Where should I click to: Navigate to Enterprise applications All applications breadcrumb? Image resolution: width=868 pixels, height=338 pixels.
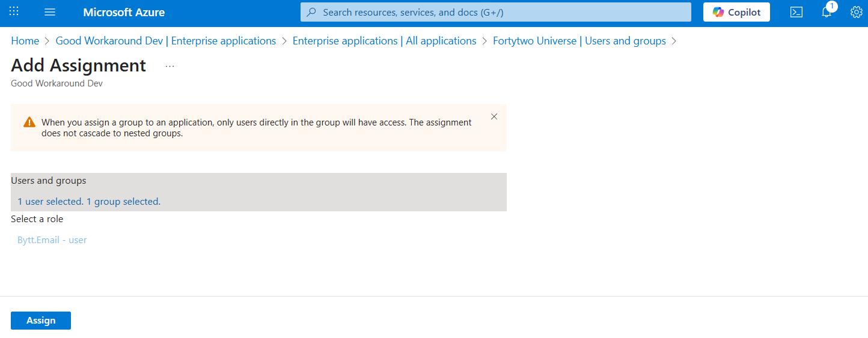point(384,41)
